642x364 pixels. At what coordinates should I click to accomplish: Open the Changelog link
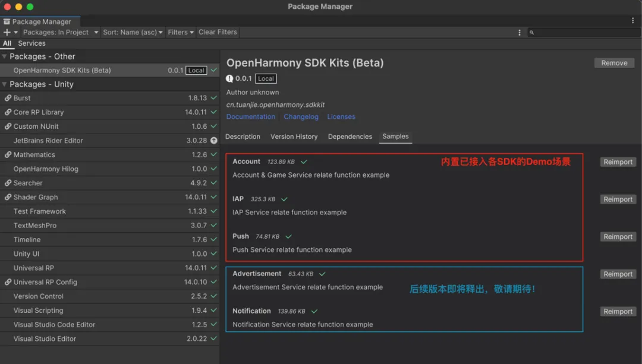click(301, 116)
